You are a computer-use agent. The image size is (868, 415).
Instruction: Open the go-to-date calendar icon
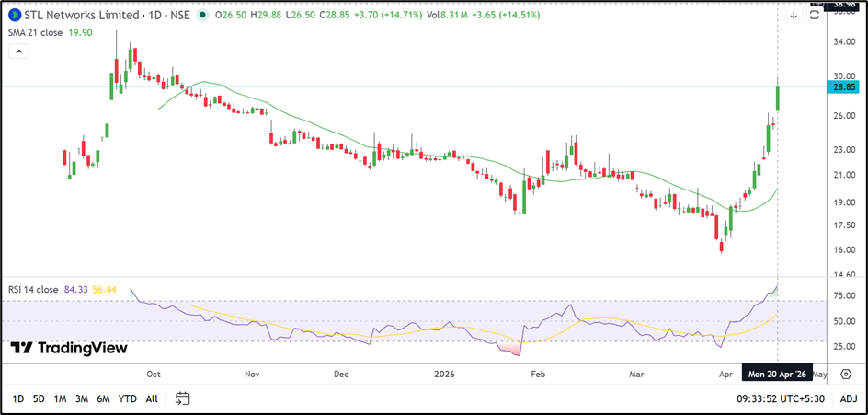click(x=183, y=398)
